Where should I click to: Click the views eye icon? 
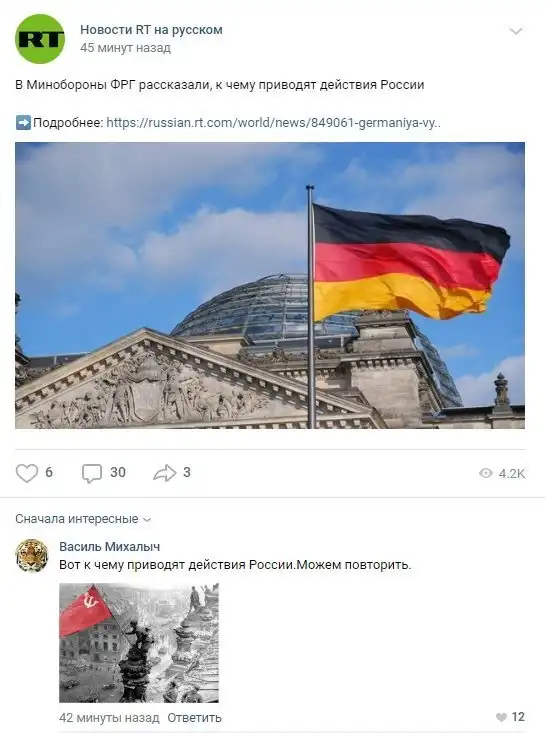pos(486,473)
